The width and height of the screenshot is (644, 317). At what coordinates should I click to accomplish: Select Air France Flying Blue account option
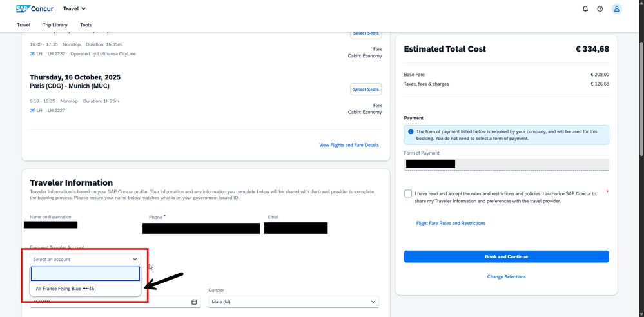point(65,289)
